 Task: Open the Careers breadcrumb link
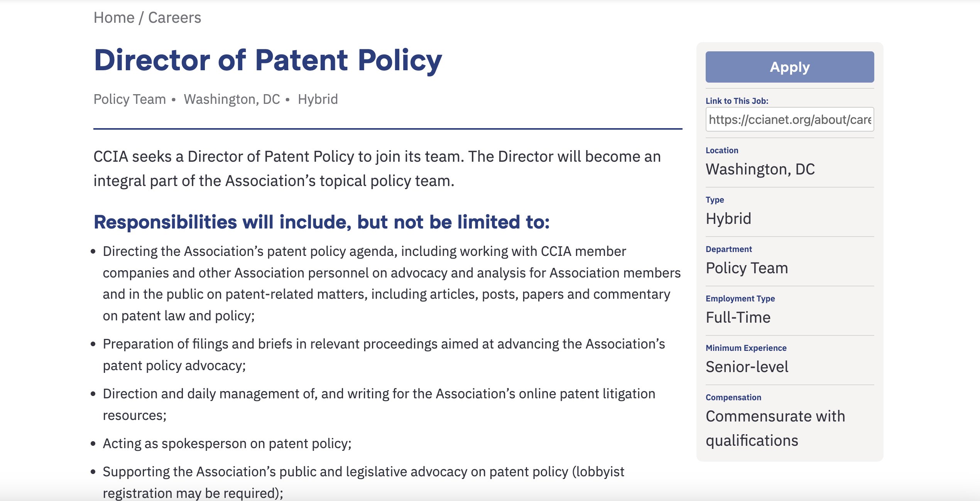click(174, 18)
